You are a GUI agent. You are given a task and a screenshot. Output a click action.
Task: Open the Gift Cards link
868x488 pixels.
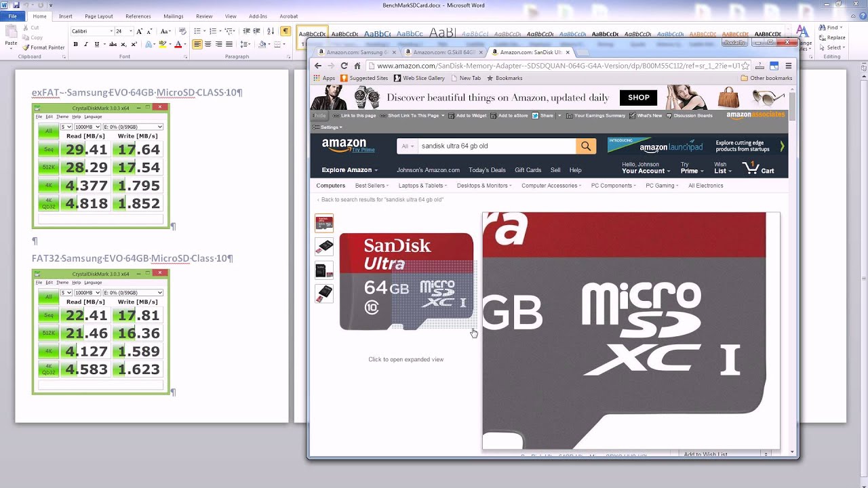click(528, 170)
